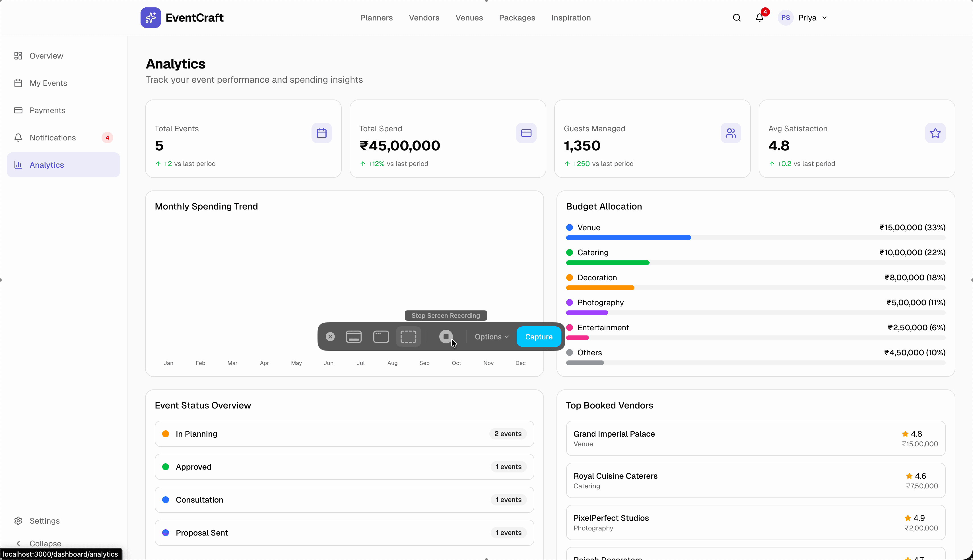Click the notifications bell icon
The image size is (973, 560).
tap(759, 18)
